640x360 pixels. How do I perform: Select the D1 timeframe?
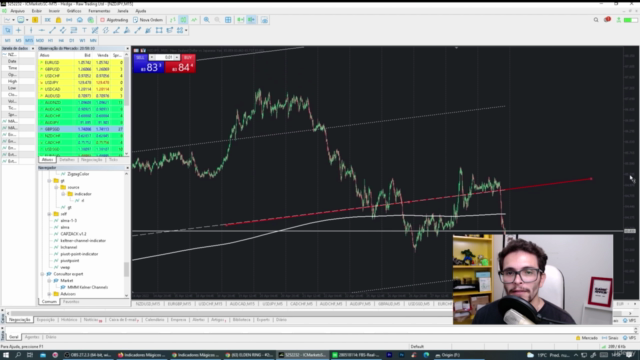click(x=71, y=40)
